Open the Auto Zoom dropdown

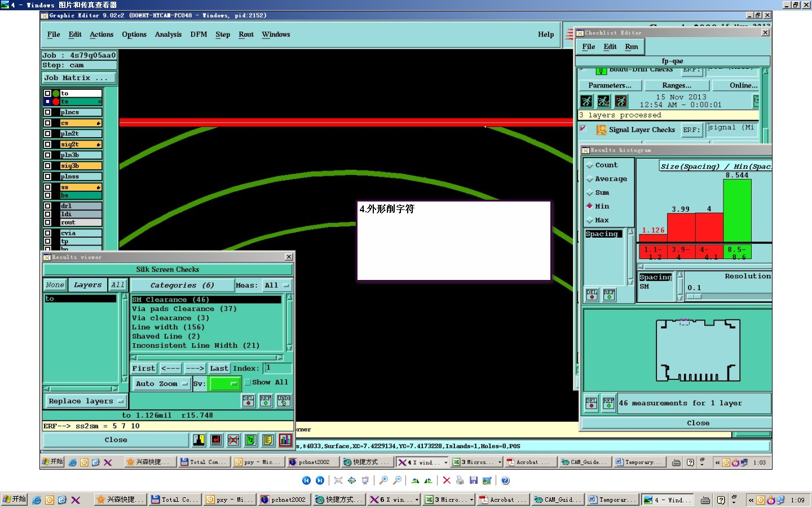click(x=161, y=384)
